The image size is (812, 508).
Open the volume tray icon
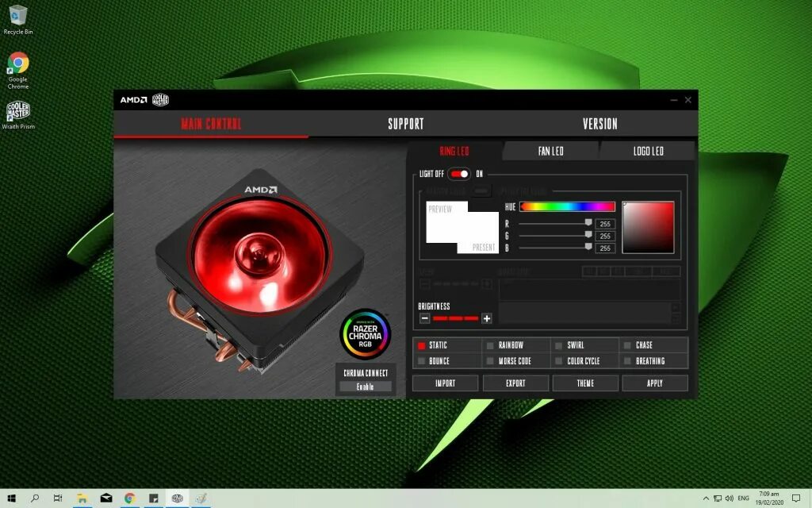pyautogui.click(x=730, y=498)
